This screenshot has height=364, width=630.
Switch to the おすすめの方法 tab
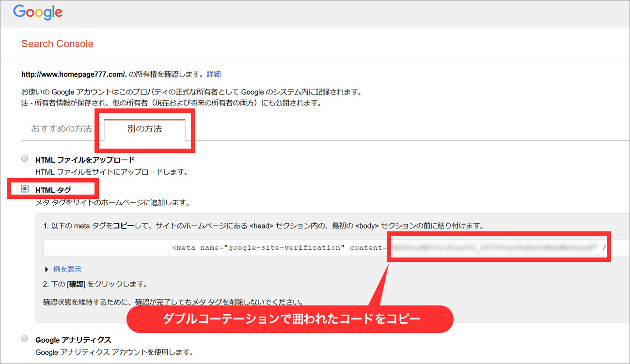click(x=62, y=129)
